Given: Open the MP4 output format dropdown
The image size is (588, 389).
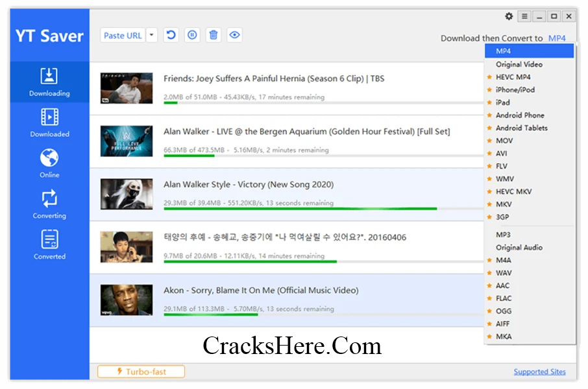Looking at the screenshot, I should click(x=557, y=38).
